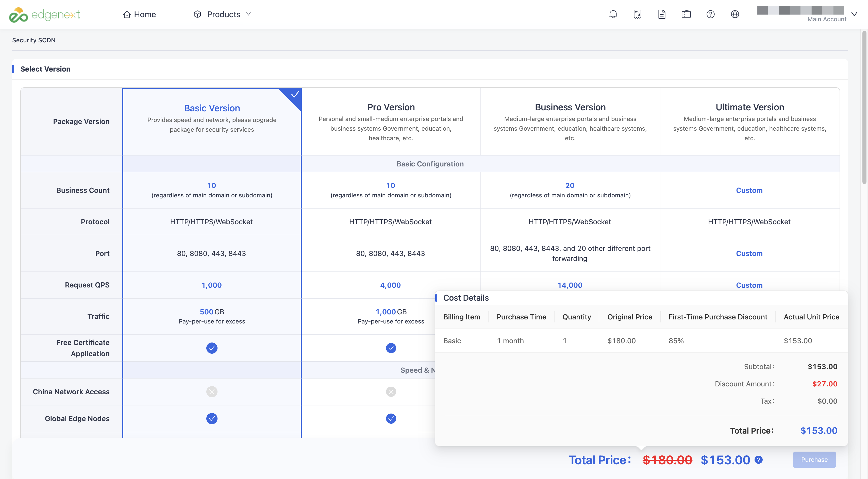Click the globe language icon
This screenshot has height=479, width=868.
click(x=735, y=14)
